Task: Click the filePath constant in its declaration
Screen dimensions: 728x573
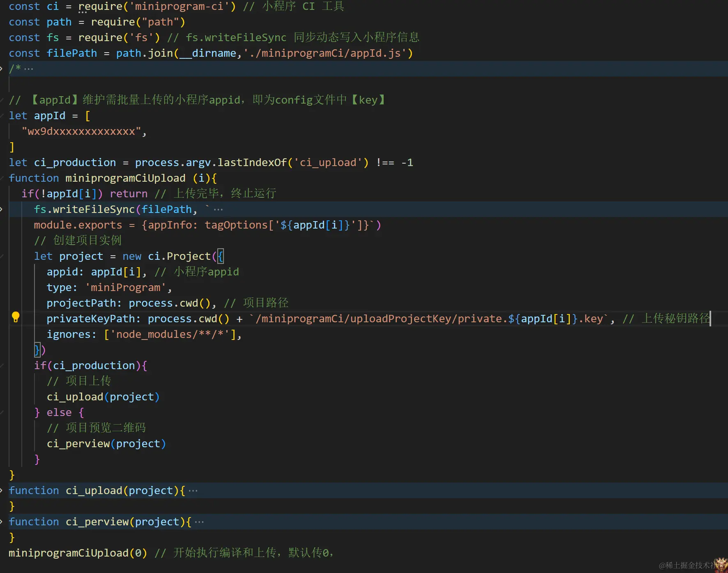Action: pos(72,53)
